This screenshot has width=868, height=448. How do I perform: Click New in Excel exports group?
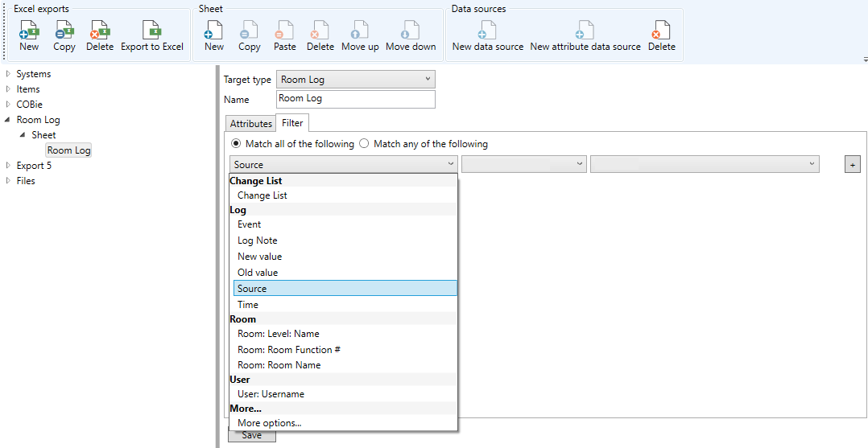pyautogui.click(x=29, y=36)
